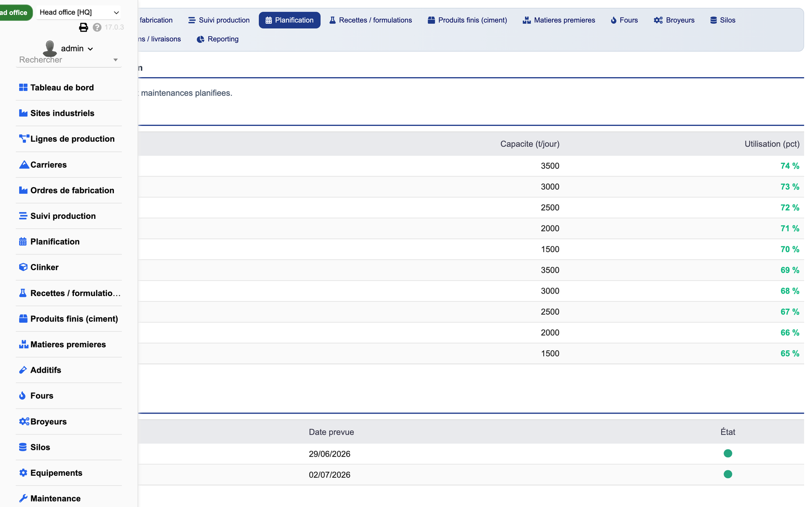Click the Clinker cube icon

coord(23,267)
